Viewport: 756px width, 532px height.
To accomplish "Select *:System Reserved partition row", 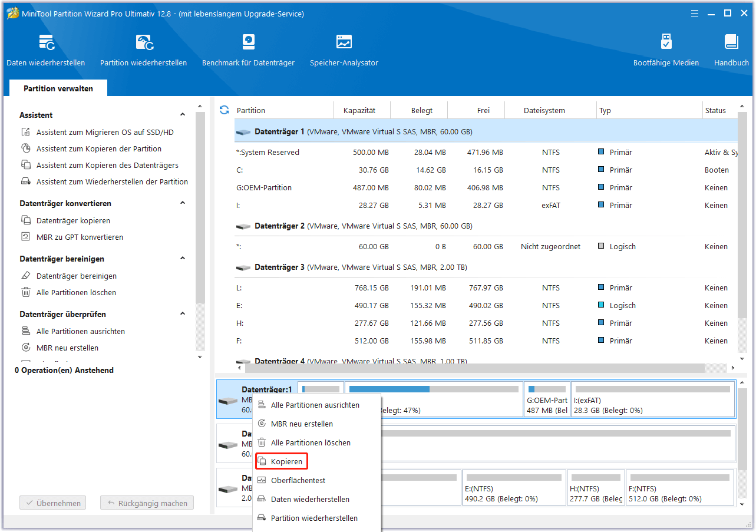I will click(x=486, y=152).
